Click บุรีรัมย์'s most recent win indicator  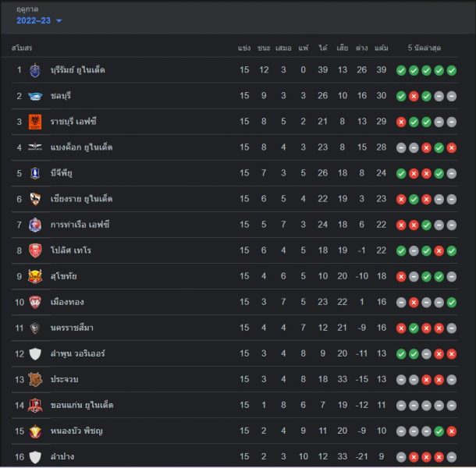451,70
